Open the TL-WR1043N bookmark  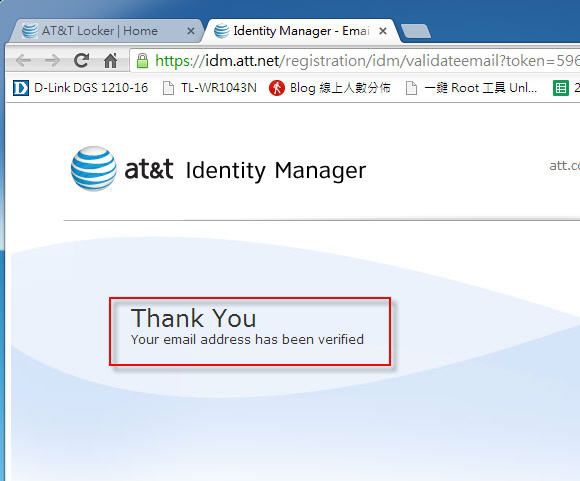coord(209,88)
